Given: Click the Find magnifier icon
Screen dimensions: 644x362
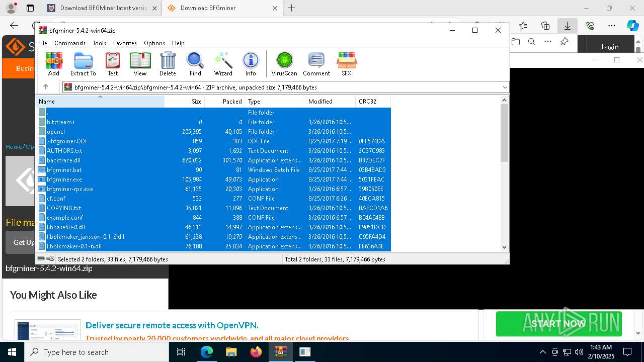Looking at the screenshot, I should [x=195, y=64].
